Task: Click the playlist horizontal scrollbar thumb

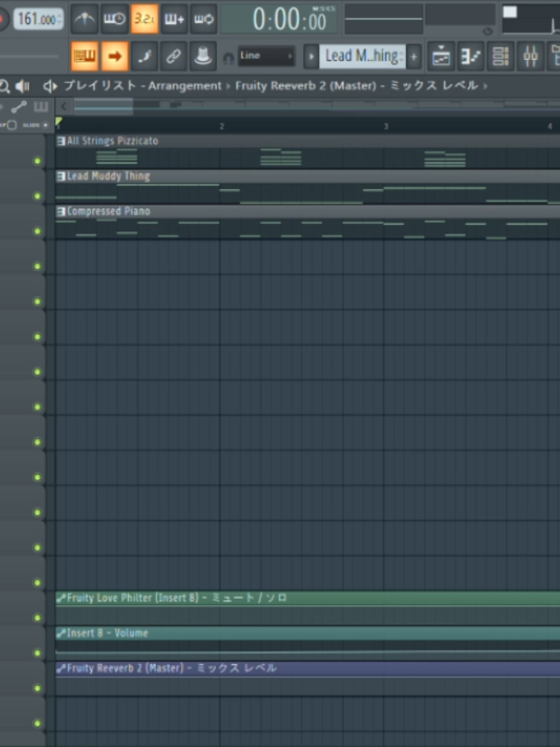Action: [x=103, y=106]
